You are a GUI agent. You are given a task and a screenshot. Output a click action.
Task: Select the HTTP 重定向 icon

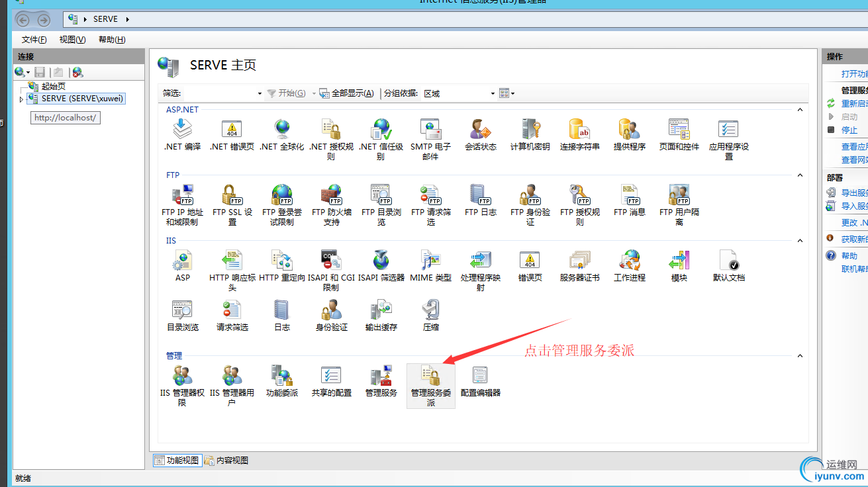tap(281, 261)
